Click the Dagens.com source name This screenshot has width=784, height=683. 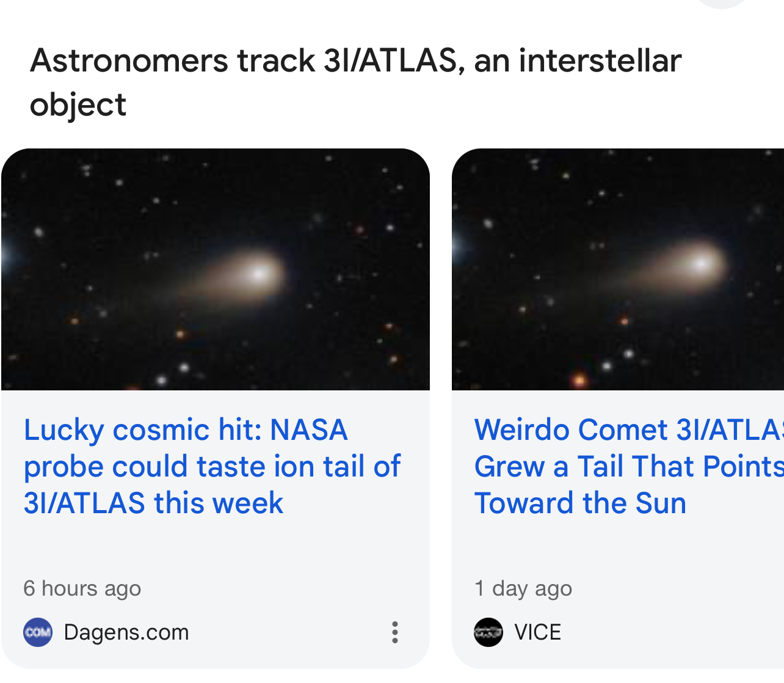[126, 632]
